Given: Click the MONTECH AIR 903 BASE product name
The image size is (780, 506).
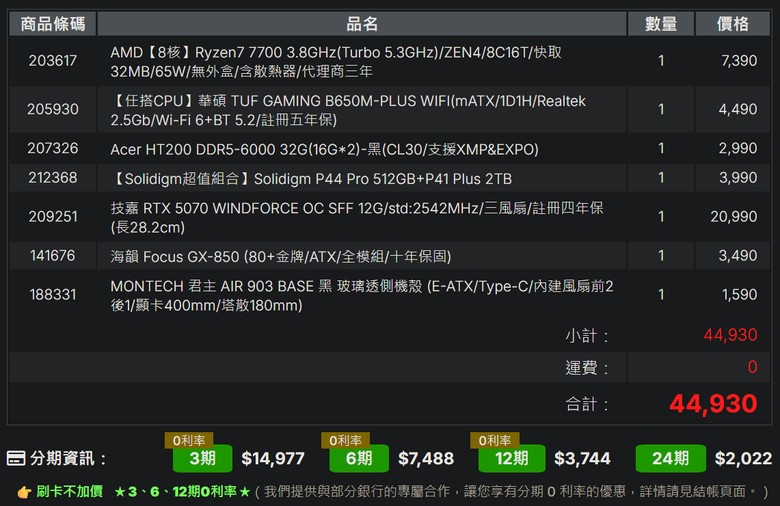Looking at the screenshot, I should [x=362, y=296].
